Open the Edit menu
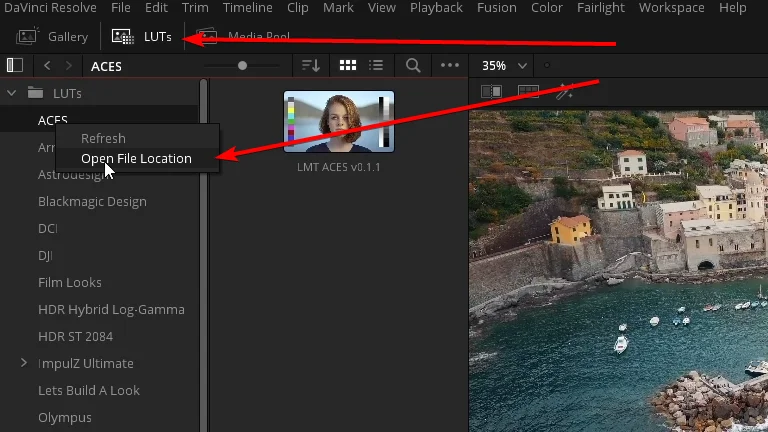Viewport: 768px width, 432px height. (156, 8)
